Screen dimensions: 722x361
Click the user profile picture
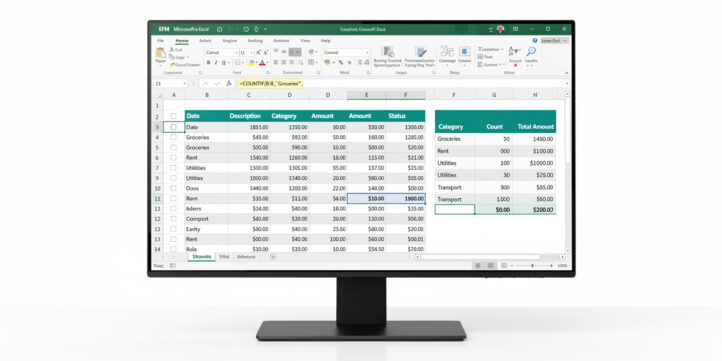tap(501, 29)
